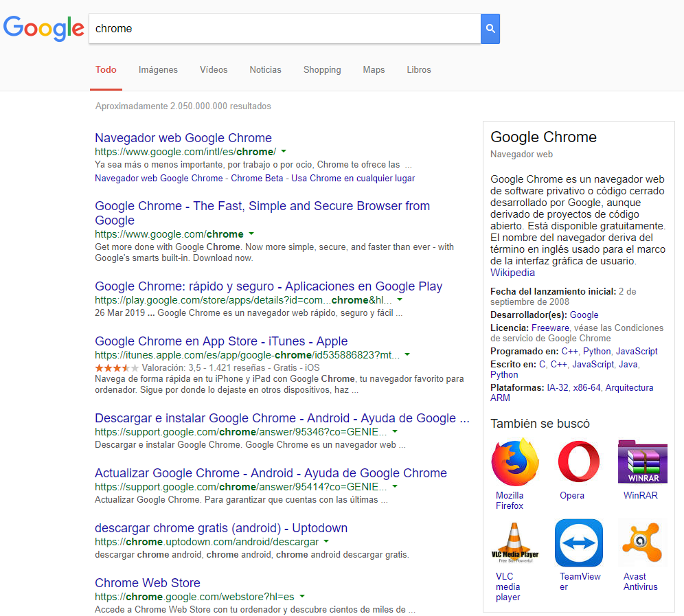Click the star rating of the App Store result
Screen dimensions: 684x616
coord(117,368)
